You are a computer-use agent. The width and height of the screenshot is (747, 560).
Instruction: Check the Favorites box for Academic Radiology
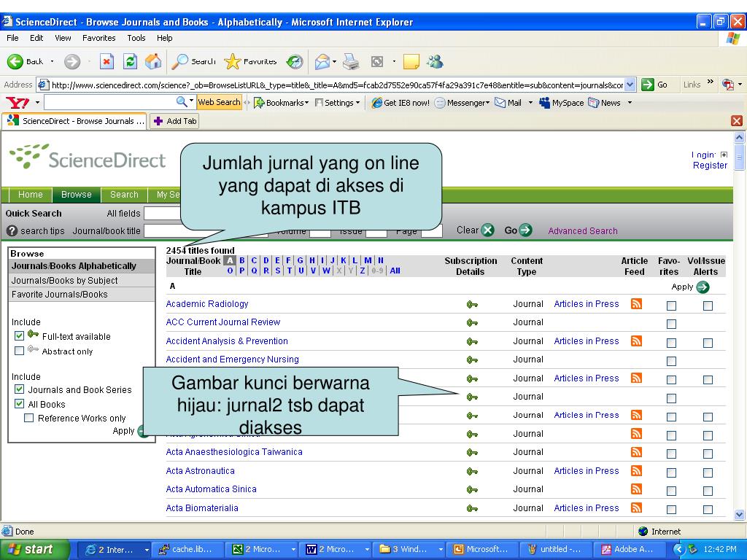[671, 306]
